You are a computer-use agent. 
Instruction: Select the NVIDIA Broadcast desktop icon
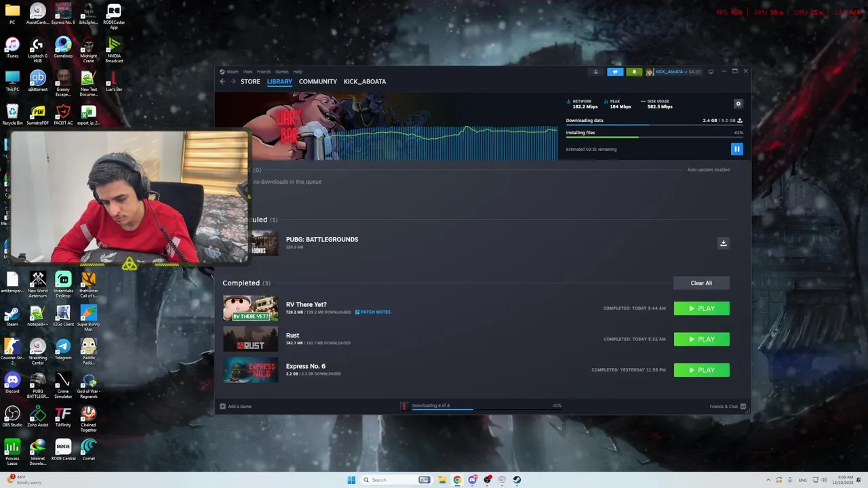coord(114,50)
